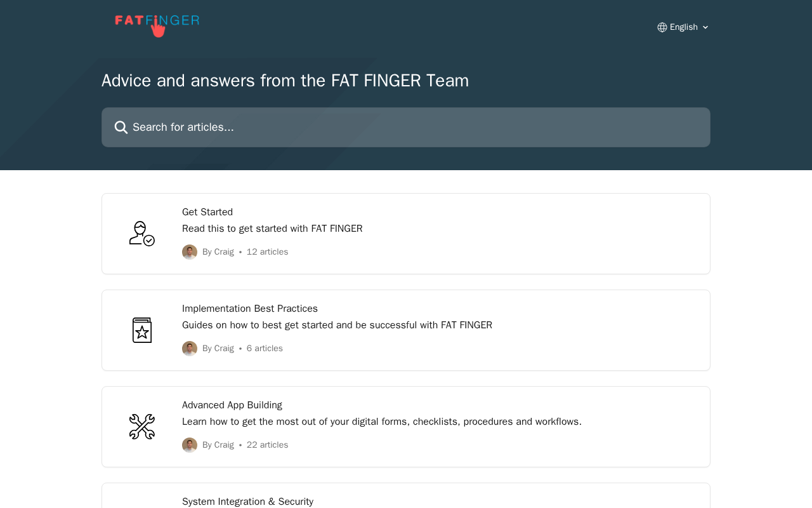Expand language menu via chevron arrow
812x508 pixels.
(x=705, y=27)
